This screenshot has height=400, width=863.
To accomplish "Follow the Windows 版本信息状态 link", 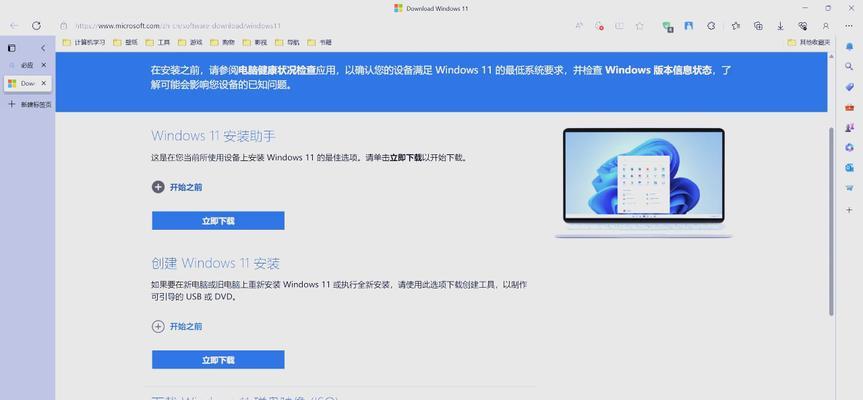I will (658, 70).
